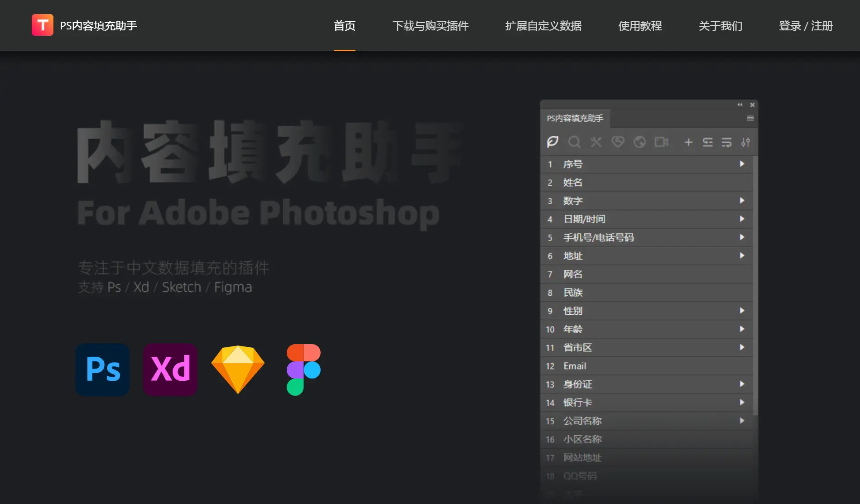Click the heart icon in the plugin toolbar

point(618,142)
